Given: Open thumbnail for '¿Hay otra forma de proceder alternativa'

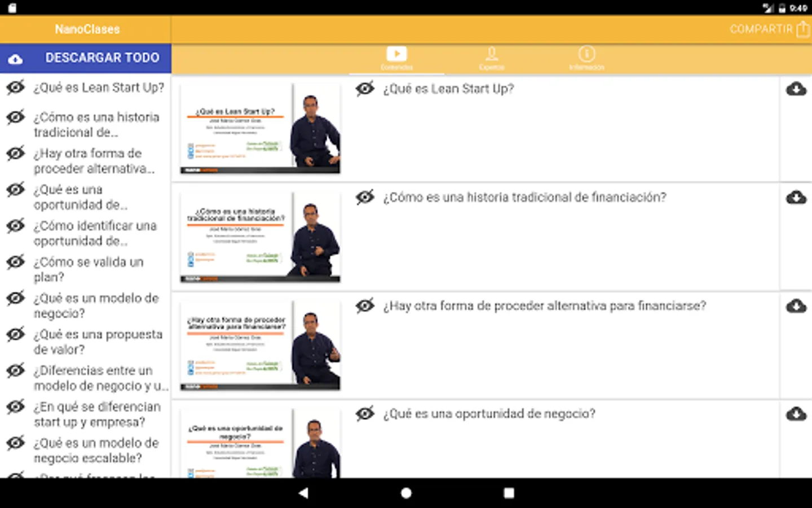Looking at the screenshot, I should pos(260,345).
